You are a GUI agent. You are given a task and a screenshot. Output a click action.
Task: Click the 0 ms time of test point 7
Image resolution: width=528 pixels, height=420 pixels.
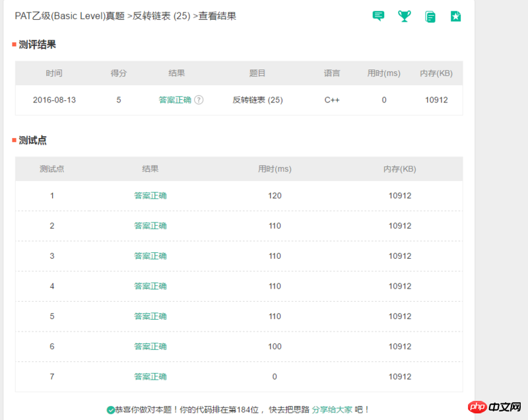click(x=275, y=376)
